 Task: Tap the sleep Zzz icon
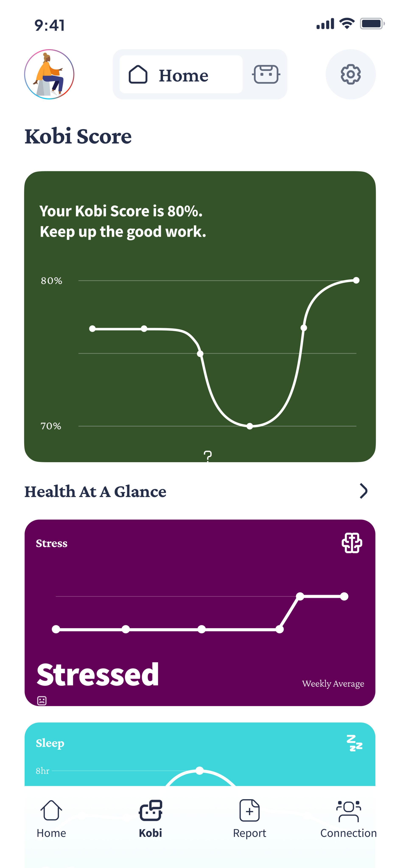coord(354,743)
